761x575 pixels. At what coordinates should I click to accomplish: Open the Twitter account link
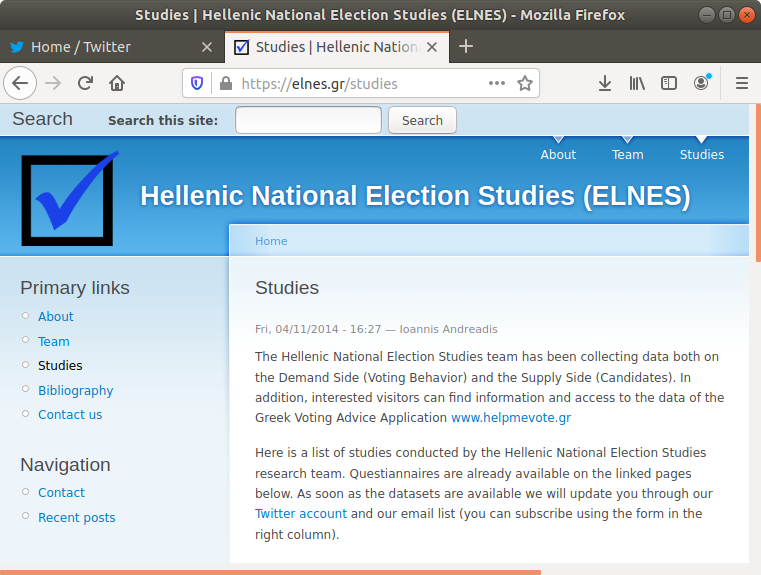click(301, 514)
